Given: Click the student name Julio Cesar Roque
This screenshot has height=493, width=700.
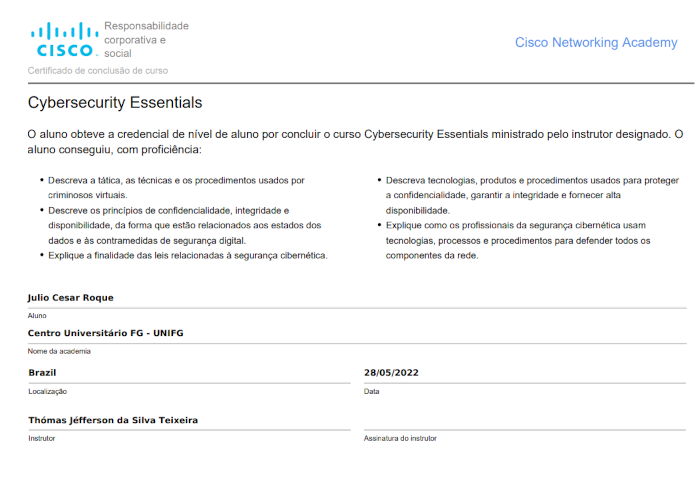Looking at the screenshot, I should pos(71,297).
